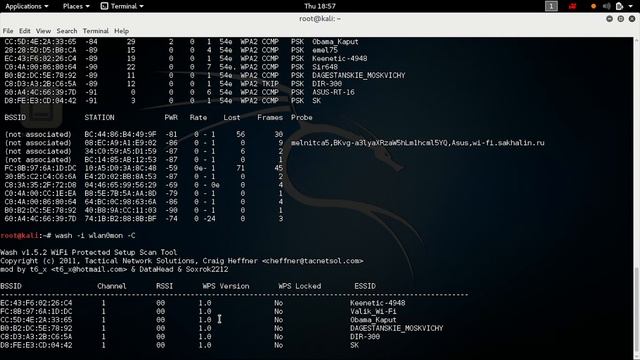Close the root@kali terminal window
Screen dimensions: 640x360
[x=632, y=19]
